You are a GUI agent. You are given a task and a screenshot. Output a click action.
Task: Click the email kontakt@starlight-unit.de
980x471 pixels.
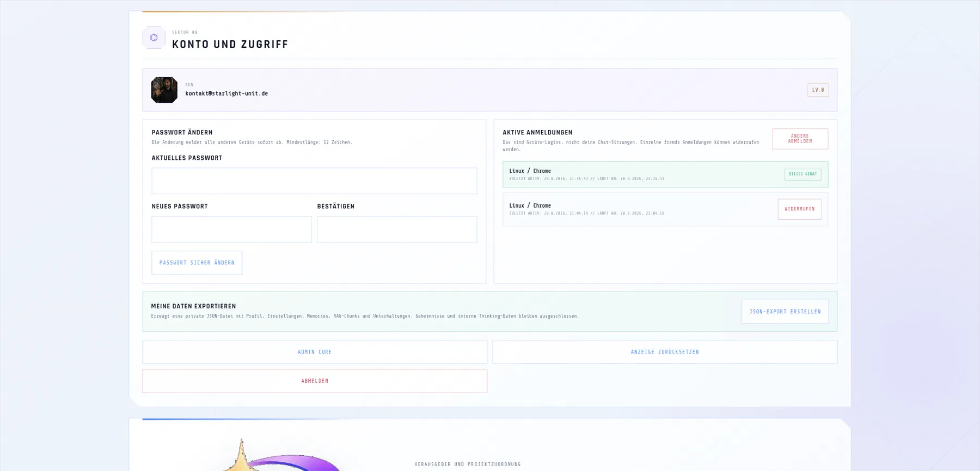tap(226, 94)
